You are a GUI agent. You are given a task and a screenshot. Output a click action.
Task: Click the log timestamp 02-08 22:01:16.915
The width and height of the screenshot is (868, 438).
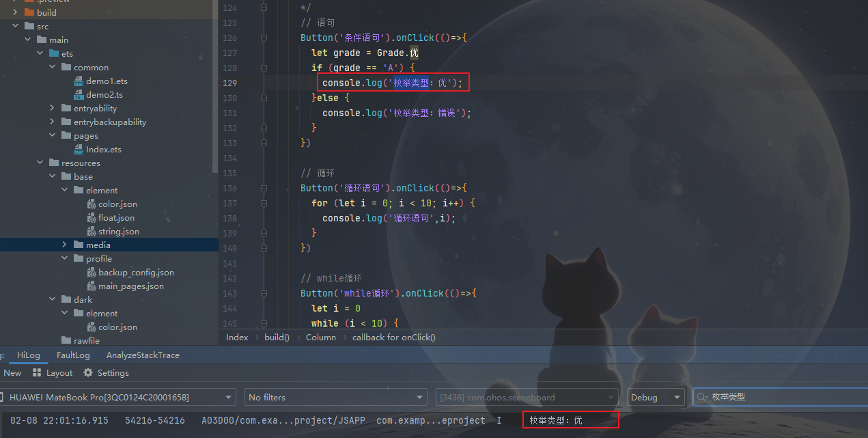(x=59, y=420)
